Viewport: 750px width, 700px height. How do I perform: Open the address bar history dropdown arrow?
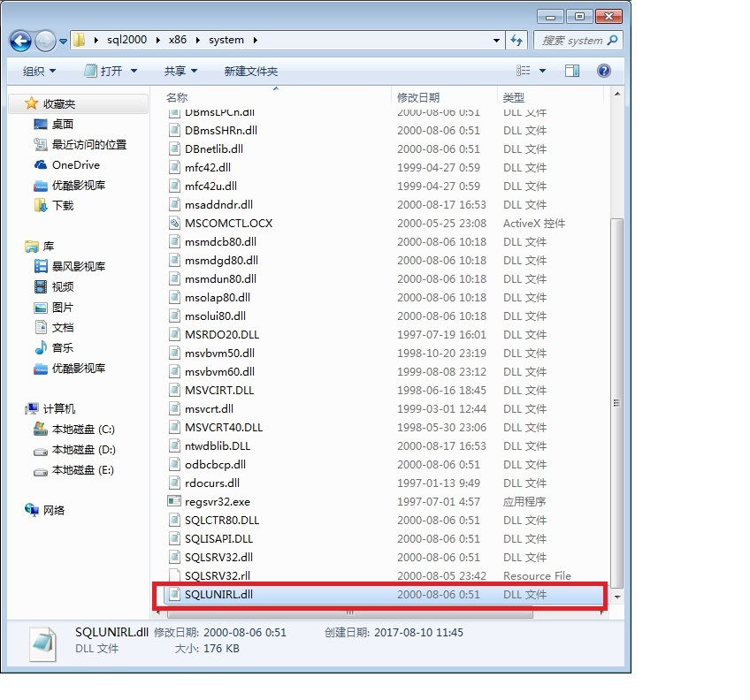coord(496,41)
